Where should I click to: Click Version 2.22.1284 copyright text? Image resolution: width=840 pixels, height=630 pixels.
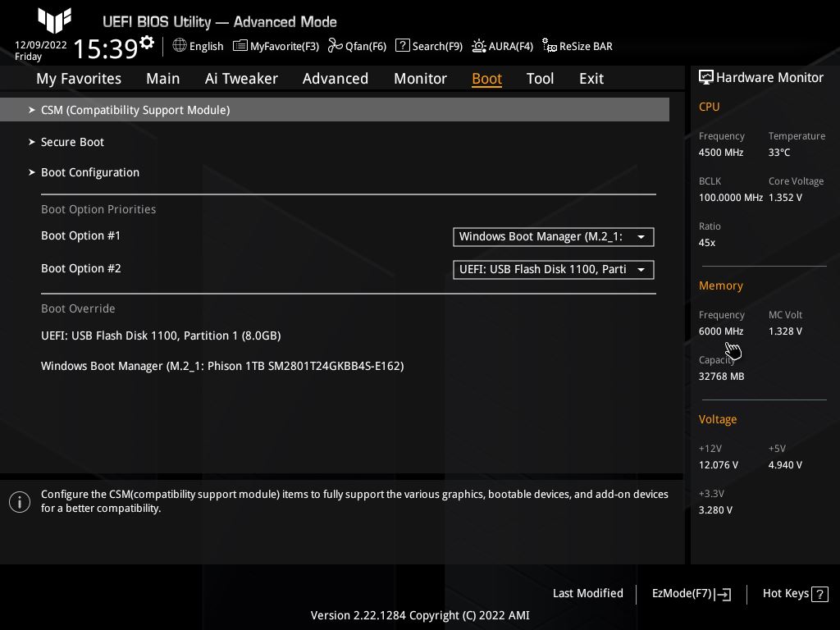point(420,615)
